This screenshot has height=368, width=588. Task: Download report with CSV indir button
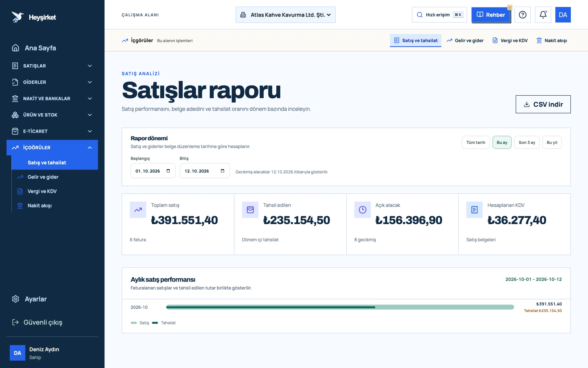pyautogui.click(x=543, y=104)
